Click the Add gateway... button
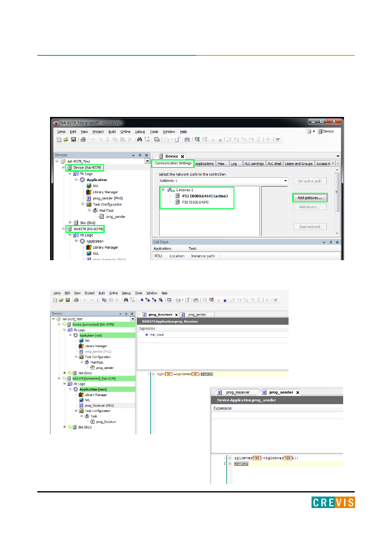392x554 pixels. (x=310, y=198)
